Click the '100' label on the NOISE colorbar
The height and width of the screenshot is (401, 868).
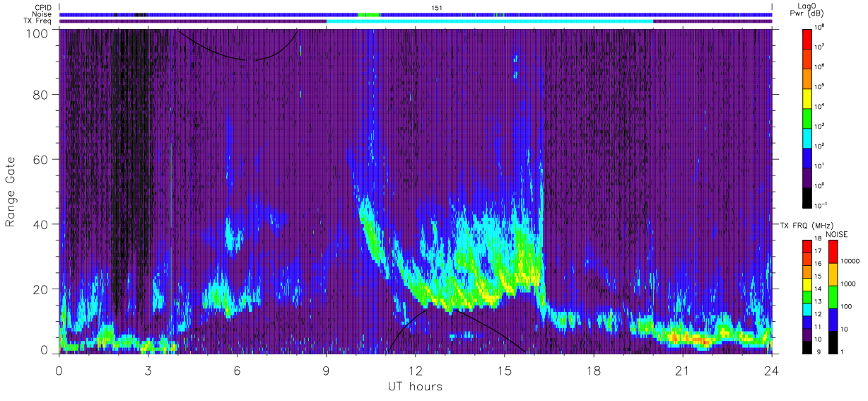845,306
